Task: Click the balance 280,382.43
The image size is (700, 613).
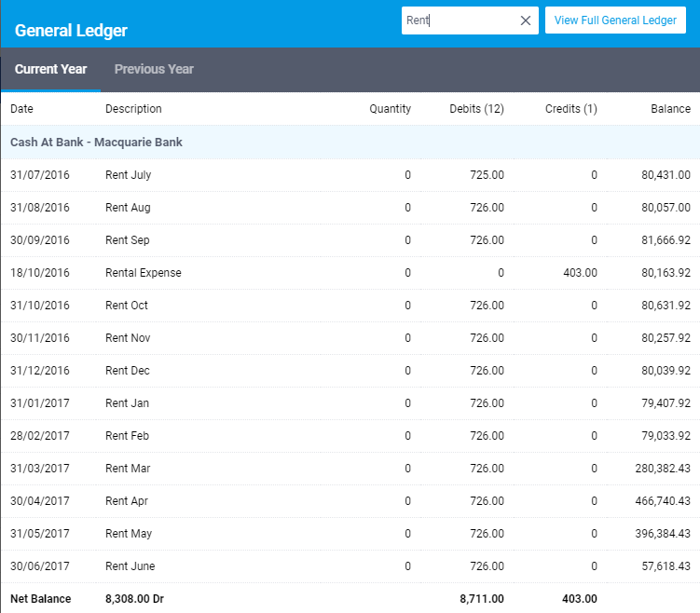Action: click(663, 468)
